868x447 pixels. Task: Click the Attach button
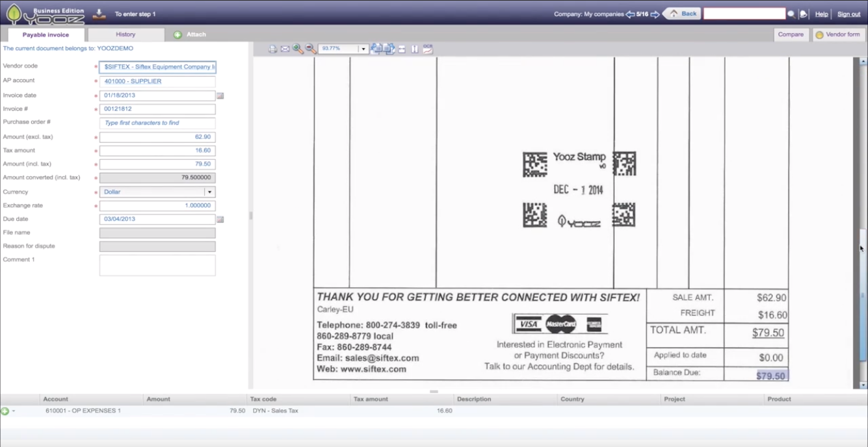[190, 34]
